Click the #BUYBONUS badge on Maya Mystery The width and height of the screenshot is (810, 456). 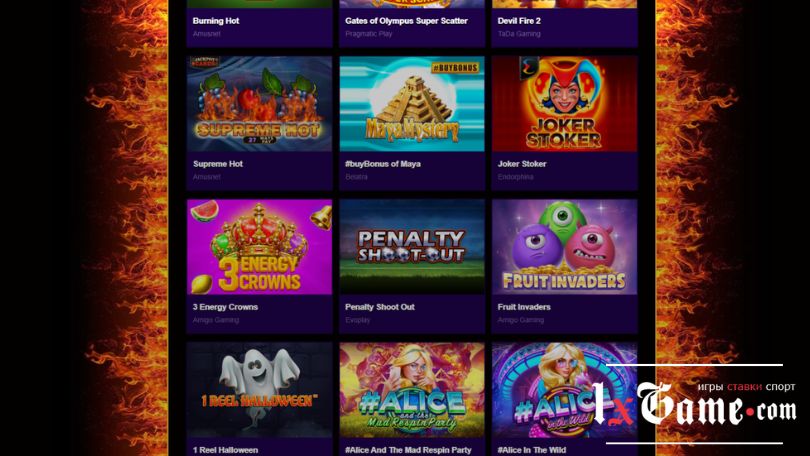[455, 67]
